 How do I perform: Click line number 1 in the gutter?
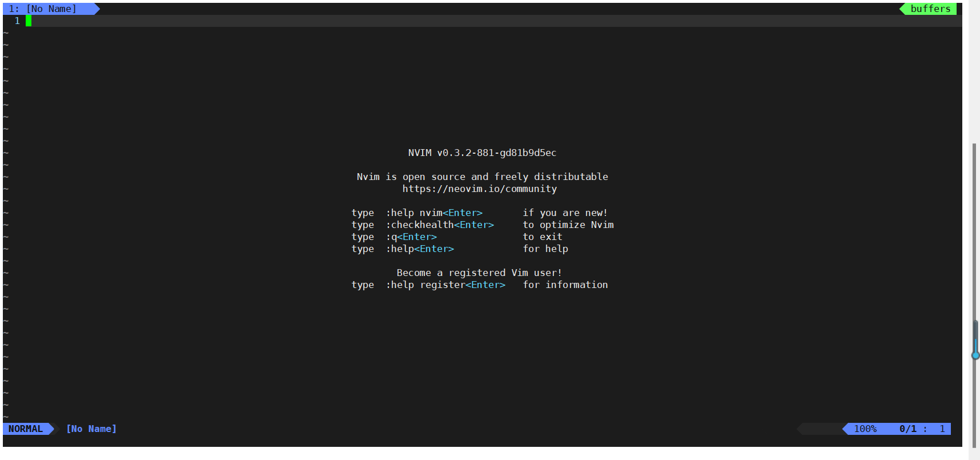[x=17, y=21]
